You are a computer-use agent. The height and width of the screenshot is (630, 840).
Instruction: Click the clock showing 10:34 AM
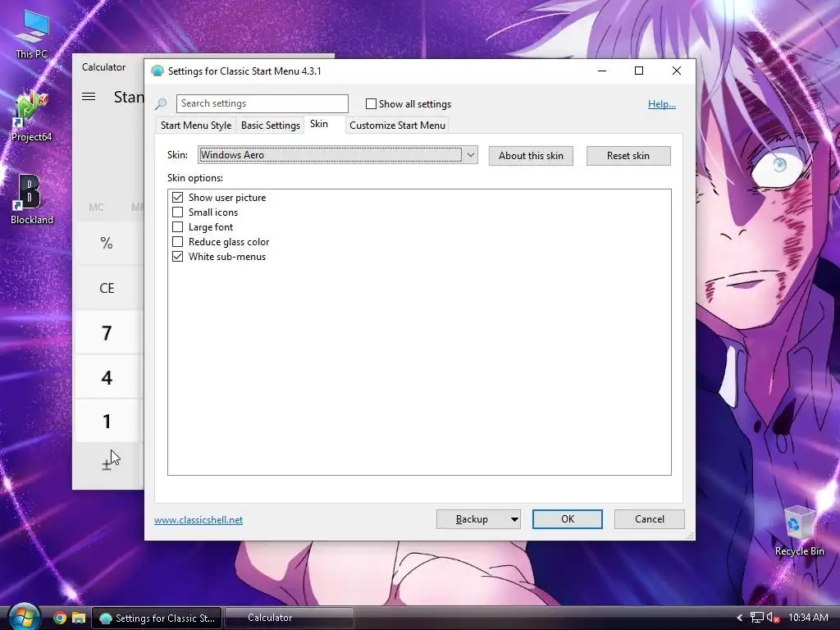point(808,618)
